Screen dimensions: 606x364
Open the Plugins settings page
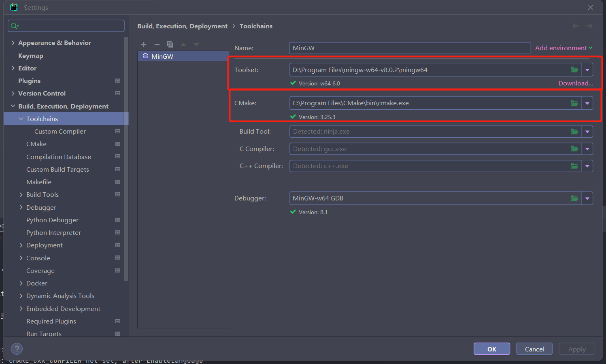pyautogui.click(x=30, y=81)
